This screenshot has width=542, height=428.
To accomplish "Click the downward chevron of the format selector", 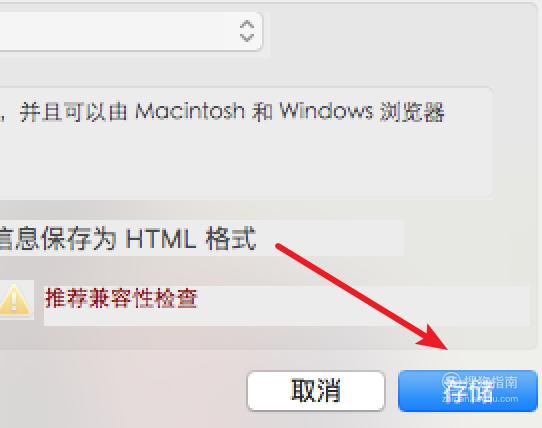I will (x=247, y=37).
